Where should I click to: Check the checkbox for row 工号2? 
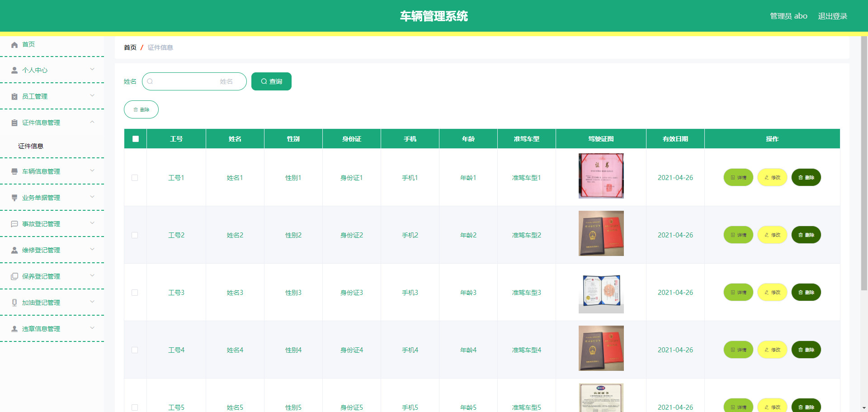click(x=135, y=235)
